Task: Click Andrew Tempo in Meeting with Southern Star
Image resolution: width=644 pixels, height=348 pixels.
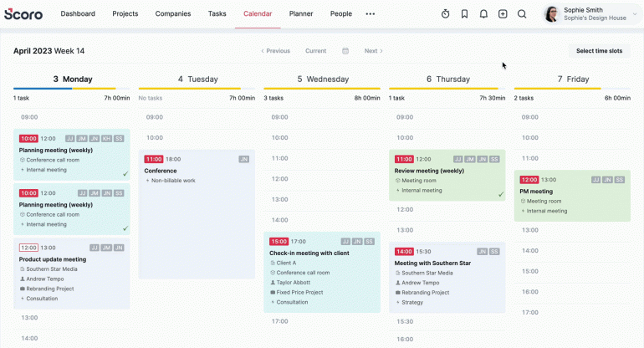Action: (421, 283)
